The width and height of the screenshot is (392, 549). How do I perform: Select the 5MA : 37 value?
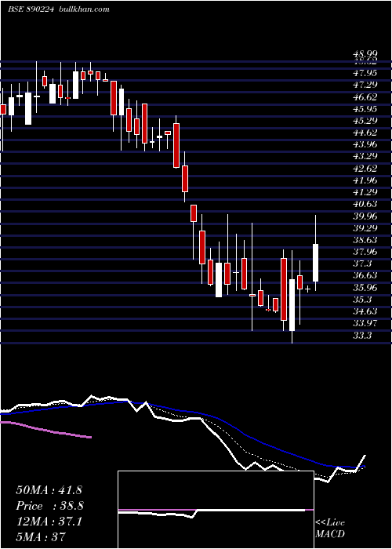point(41,536)
